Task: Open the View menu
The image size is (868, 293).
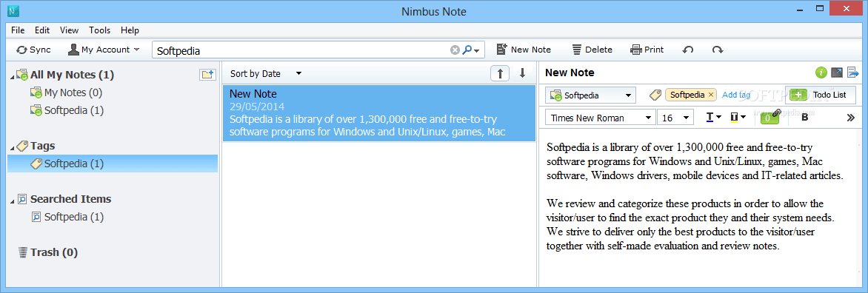Action: tap(69, 30)
